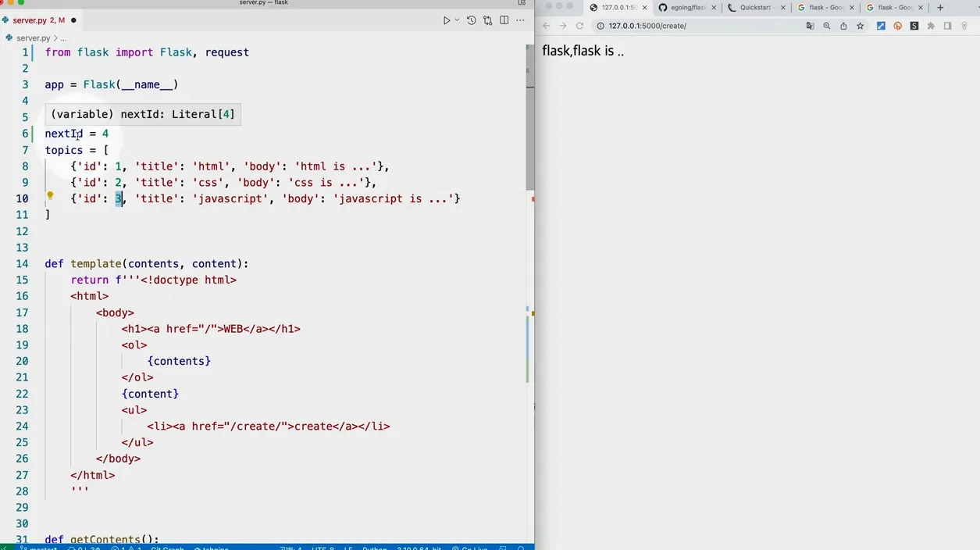Click the hover tooltip 'nextId: Literal[4]'
Image resolution: width=980 pixels, height=550 pixels.
tap(143, 114)
